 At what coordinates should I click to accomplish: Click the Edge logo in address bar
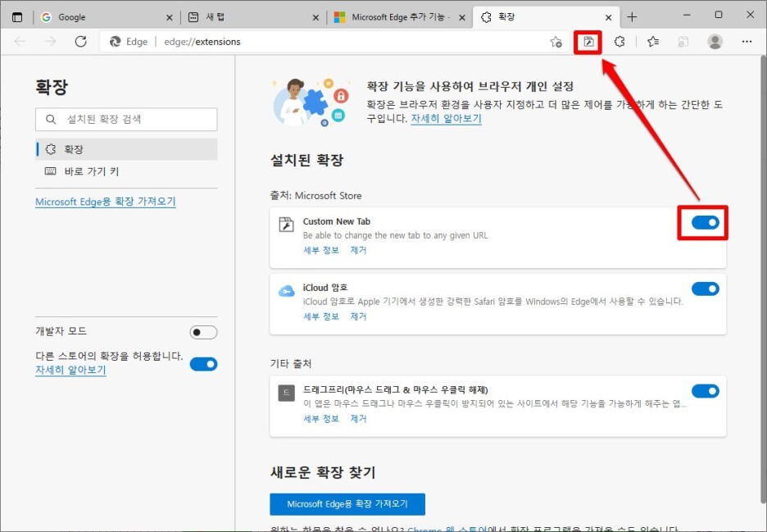pyautogui.click(x=115, y=42)
